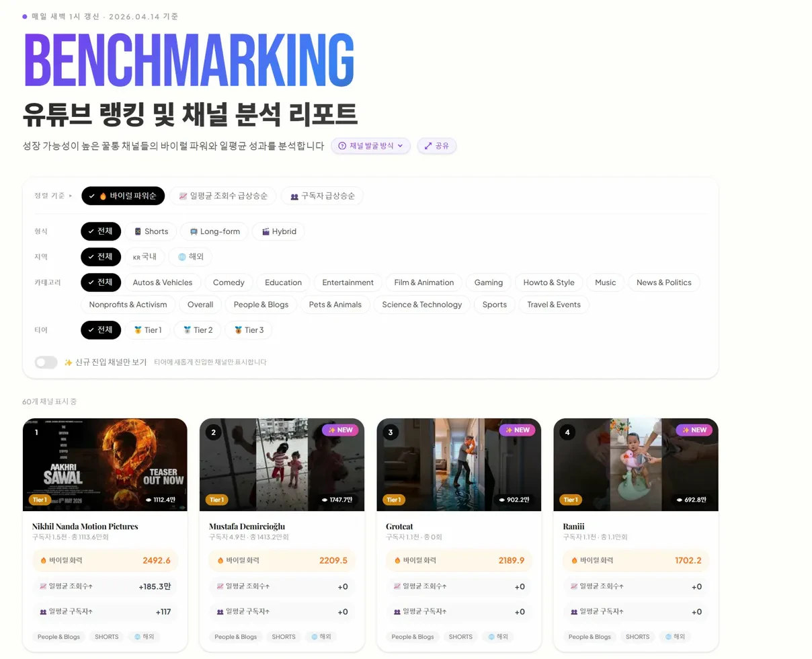The image size is (812, 659).
Task: Toggle the 전체 chip in 티어 row
Action: click(x=100, y=330)
